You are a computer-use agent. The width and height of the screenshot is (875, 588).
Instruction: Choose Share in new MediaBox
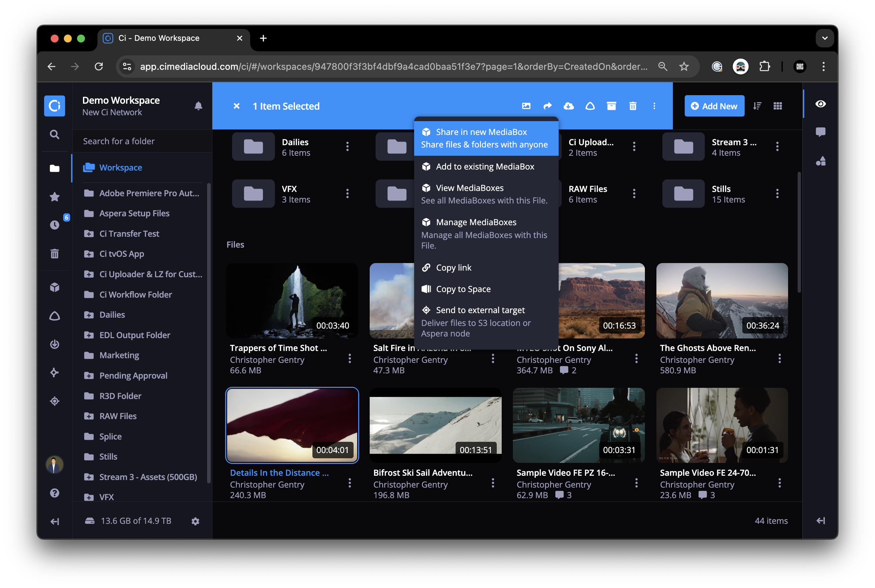tap(486, 138)
